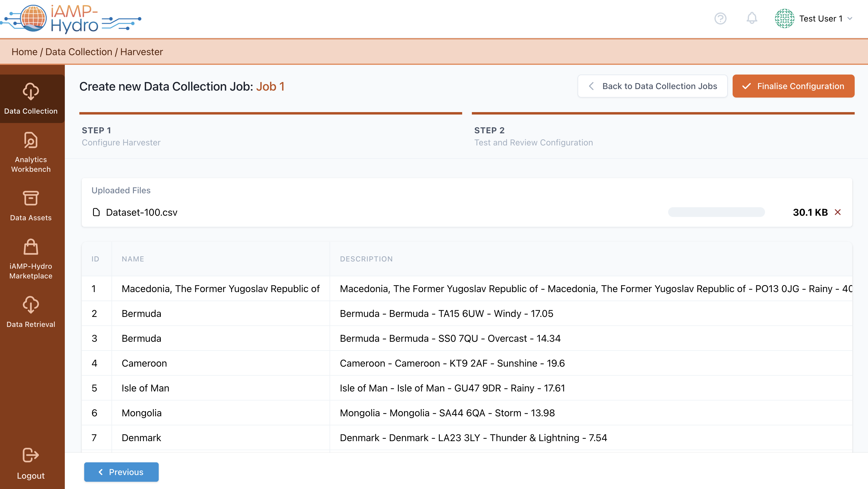Click the Dataset-100.csv upload progress bar
This screenshot has width=868, height=489.
tap(716, 212)
